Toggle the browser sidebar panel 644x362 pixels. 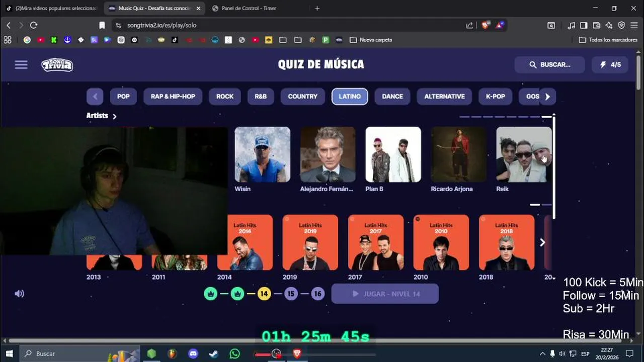[584, 25]
